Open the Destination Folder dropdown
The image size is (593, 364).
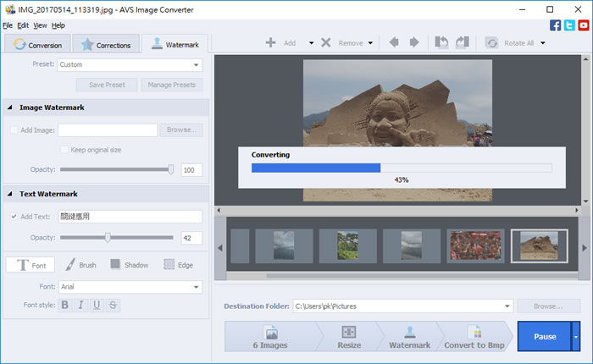[x=507, y=306]
